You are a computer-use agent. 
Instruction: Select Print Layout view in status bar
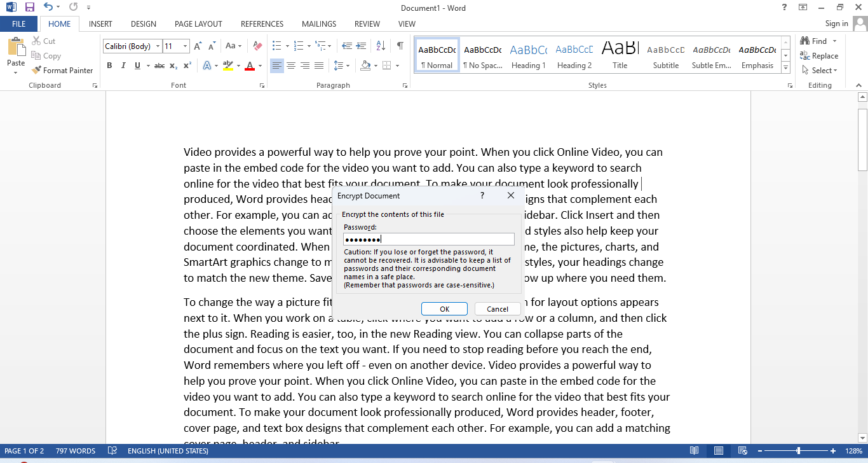coord(718,451)
